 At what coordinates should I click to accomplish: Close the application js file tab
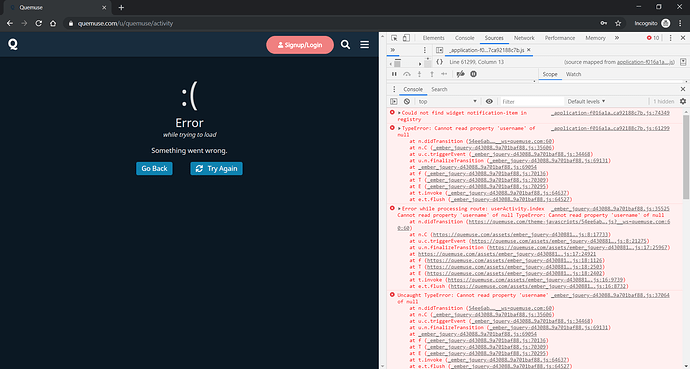pyautogui.click(x=529, y=50)
